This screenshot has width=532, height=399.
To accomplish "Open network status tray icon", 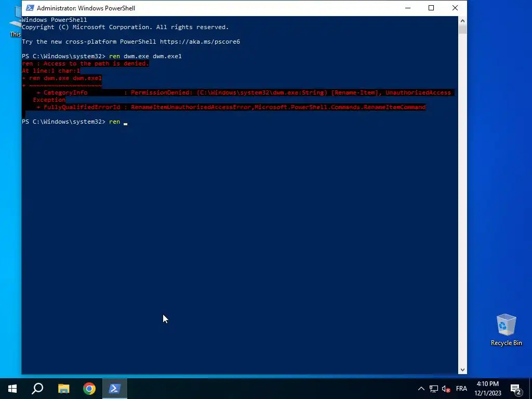I will [434, 389].
